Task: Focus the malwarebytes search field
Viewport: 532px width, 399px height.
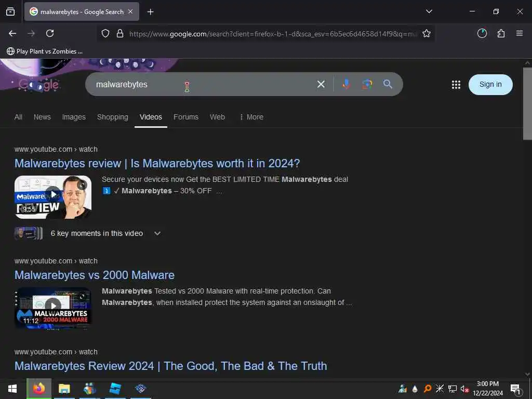Action: click(200, 84)
